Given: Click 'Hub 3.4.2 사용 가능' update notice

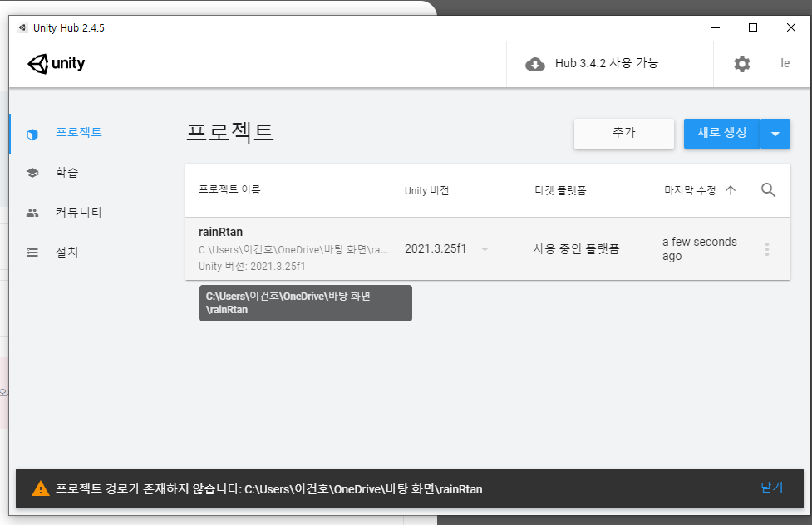Looking at the screenshot, I should 607,63.
